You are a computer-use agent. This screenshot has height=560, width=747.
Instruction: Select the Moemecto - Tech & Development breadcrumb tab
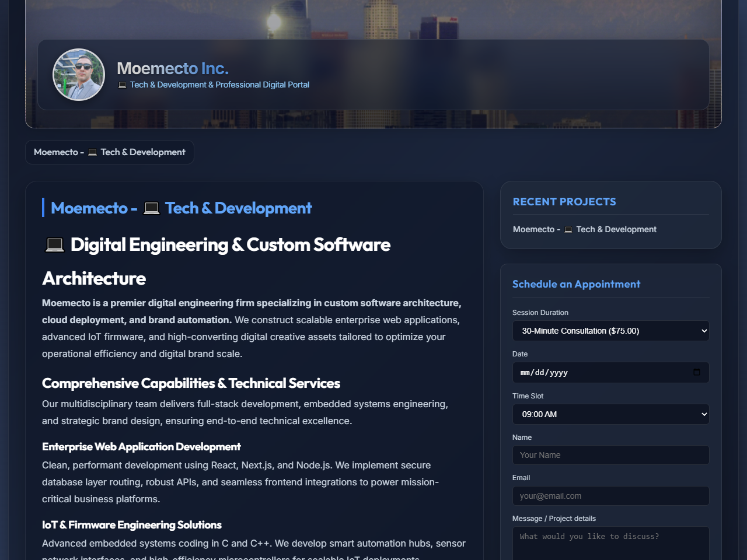[110, 152]
